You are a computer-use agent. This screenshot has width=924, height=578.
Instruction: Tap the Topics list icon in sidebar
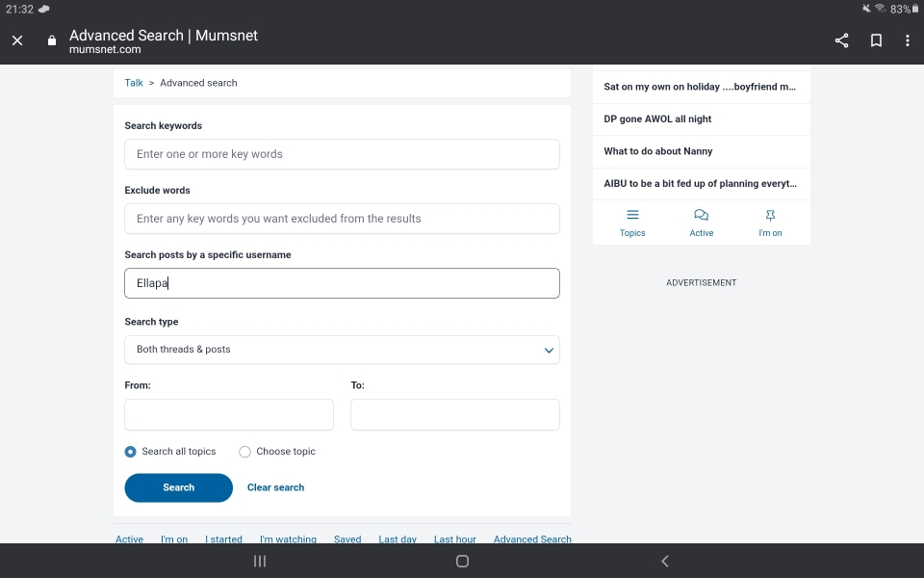pyautogui.click(x=632, y=215)
